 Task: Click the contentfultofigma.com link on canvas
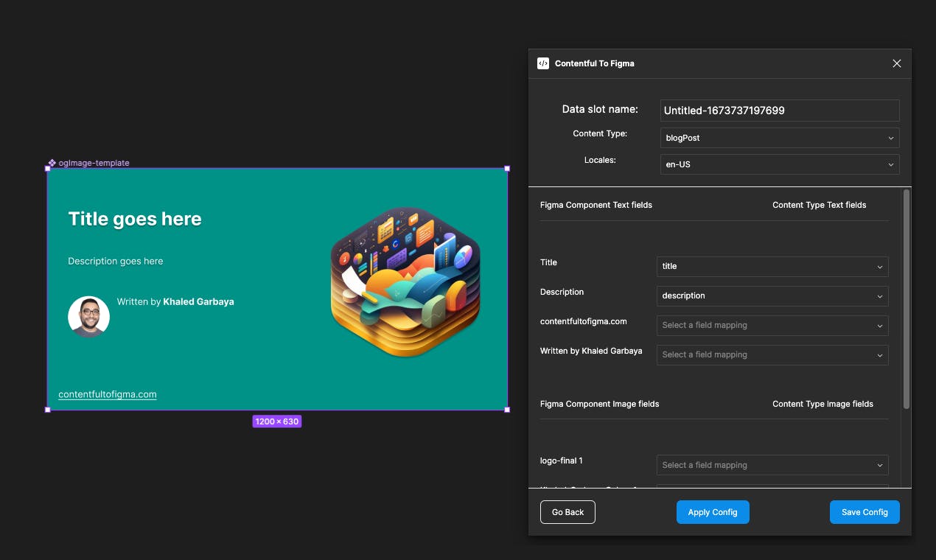[x=108, y=394]
